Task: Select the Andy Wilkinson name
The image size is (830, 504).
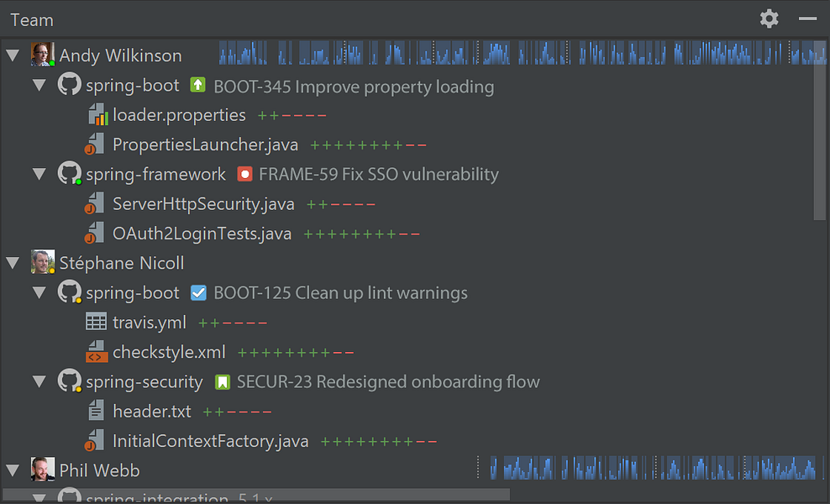Action: pos(120,55)
